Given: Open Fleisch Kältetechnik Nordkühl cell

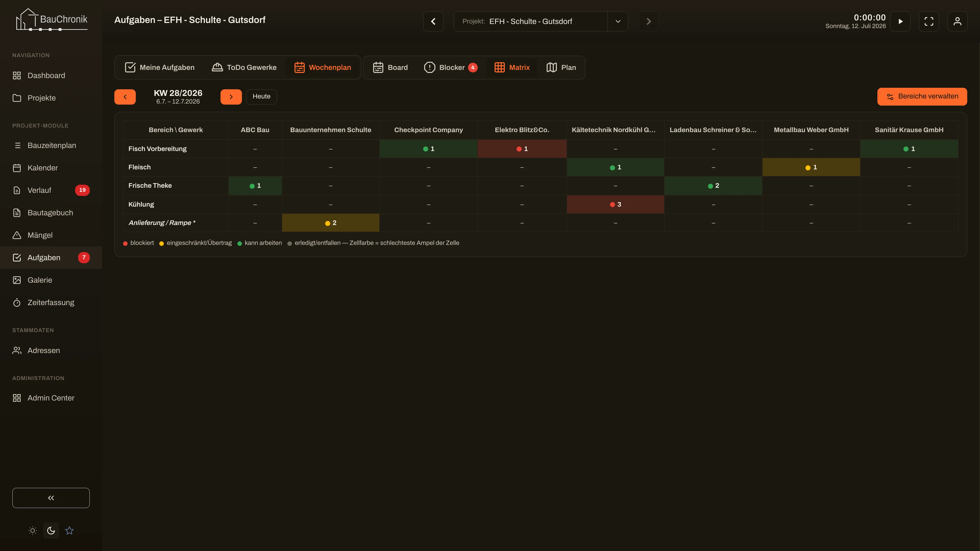Looking at the screenshot, I should 615,167.
